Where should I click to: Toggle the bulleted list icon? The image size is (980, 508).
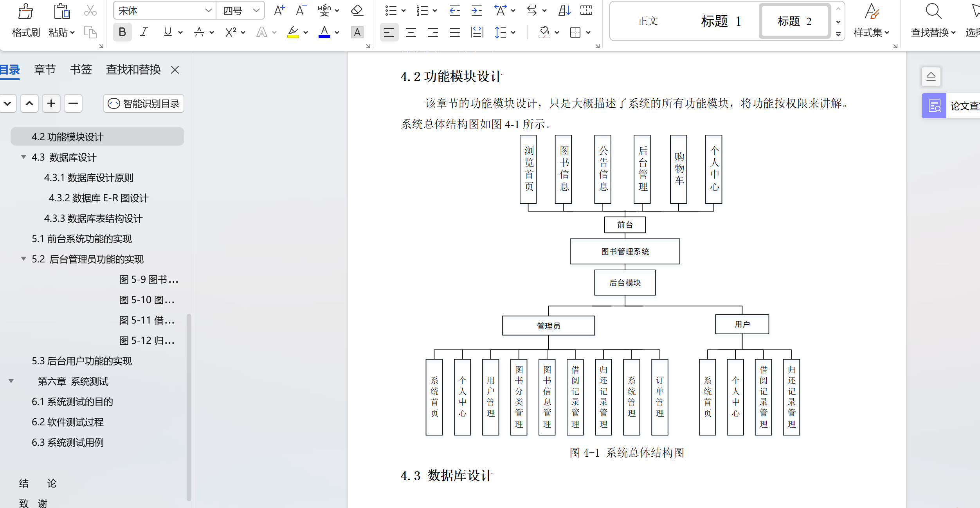pyautogui.click(x=391, y=11)
